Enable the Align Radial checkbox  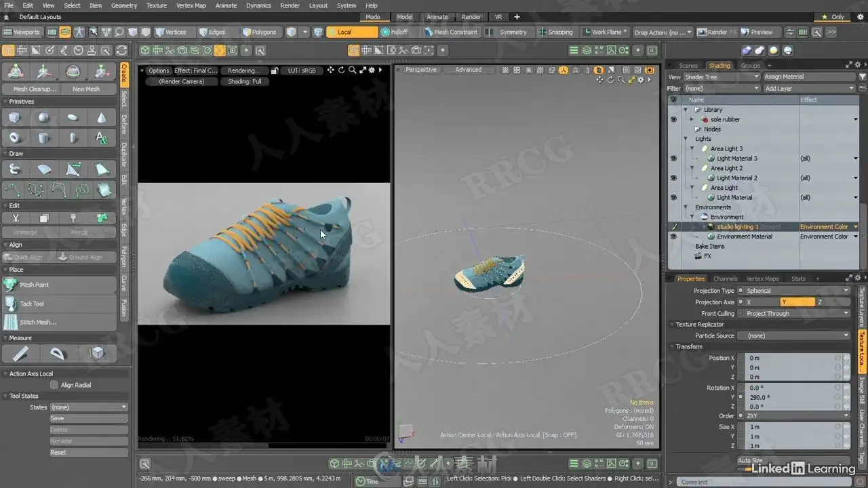(54, 385)
